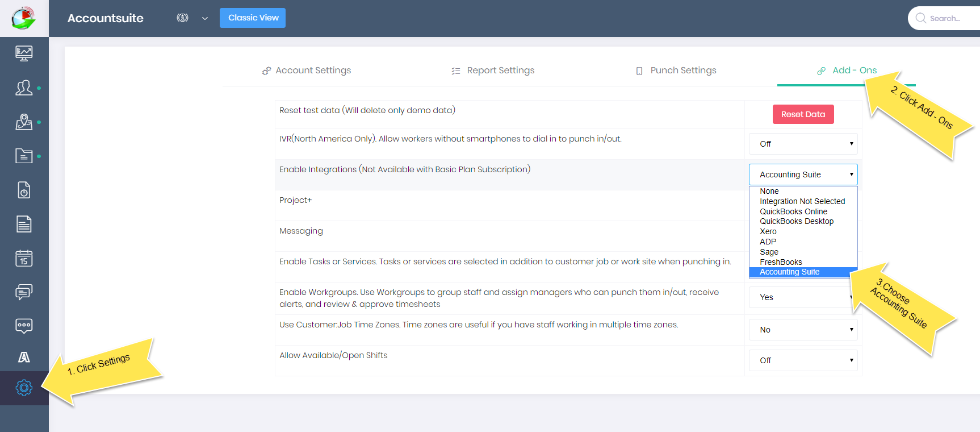Viewport: 980px width, 432px height.
Task: Open the folder documents icon in sidebar
Action: [x=24, y=156]
